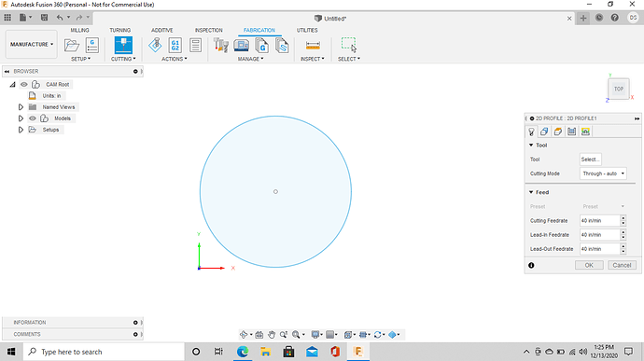Expand the Named Views tree node
Image resolution: width=644 pixels, height=361 pixels.
coord(21,106)
